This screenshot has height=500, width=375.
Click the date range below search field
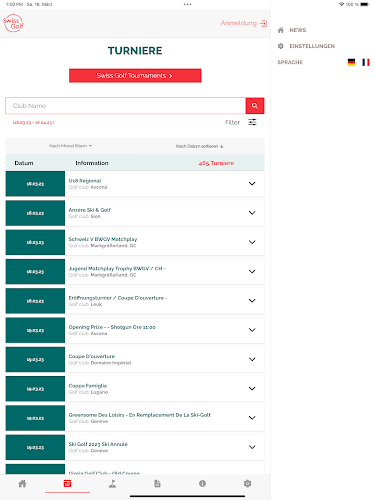point(33,122)
